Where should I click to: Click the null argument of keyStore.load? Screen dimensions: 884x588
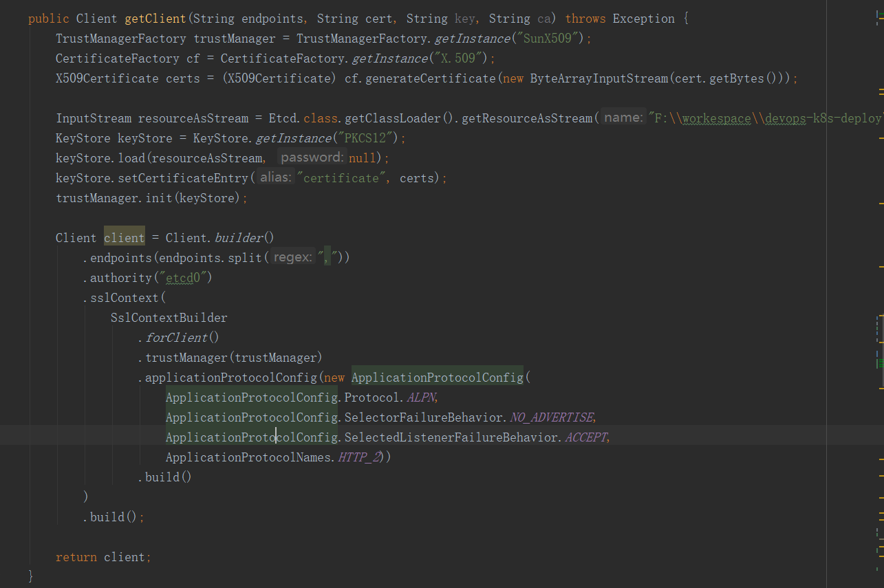[x=363, y=158]
